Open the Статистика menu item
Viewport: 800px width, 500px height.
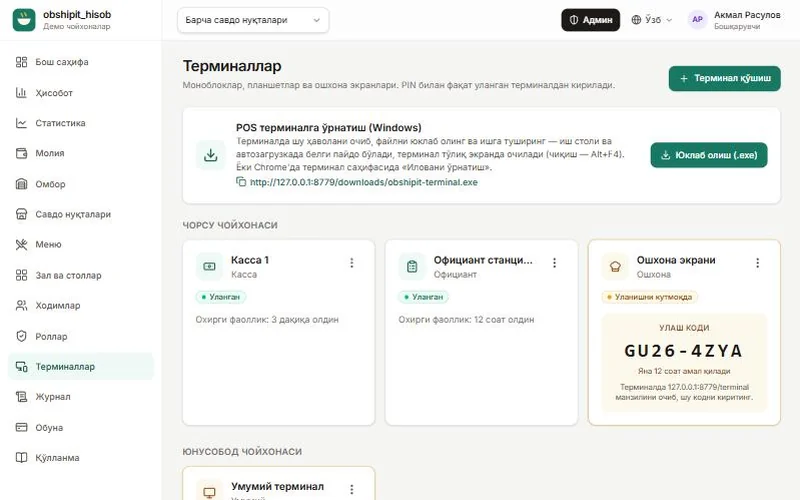(x=81, y=123)
